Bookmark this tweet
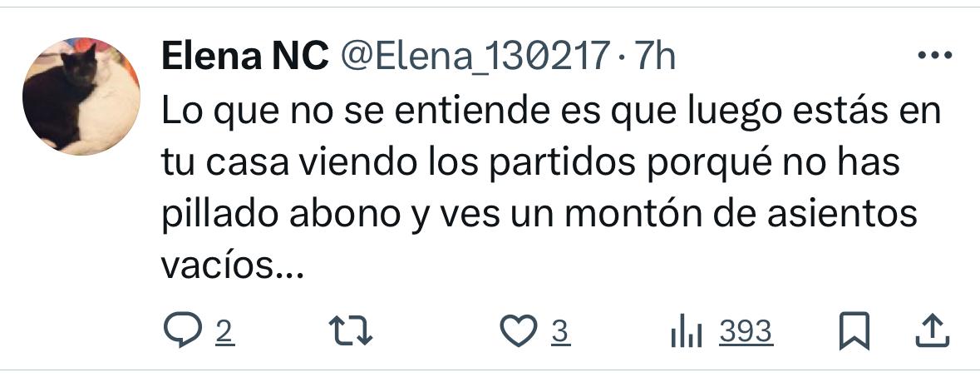The image size is (980, 392). (854, 330)
